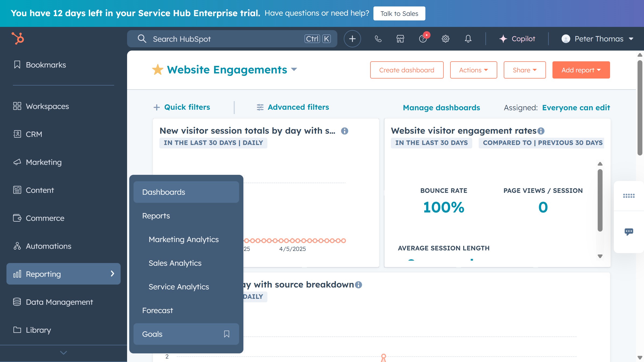Screen dimensions: 644x362
Task: Open the notifications bell
Action: point(467,39)
